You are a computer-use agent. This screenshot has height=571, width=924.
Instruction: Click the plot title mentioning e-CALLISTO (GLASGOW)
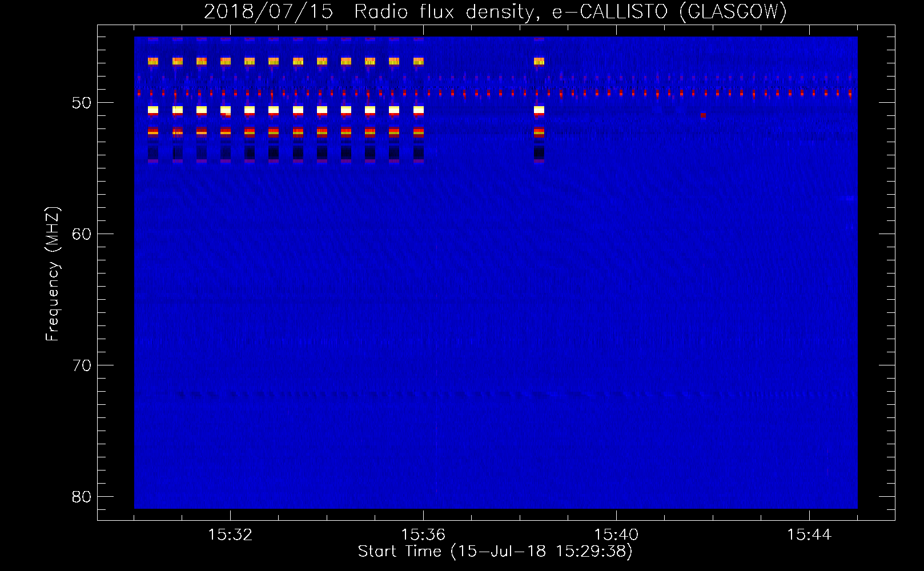(495, 11)
